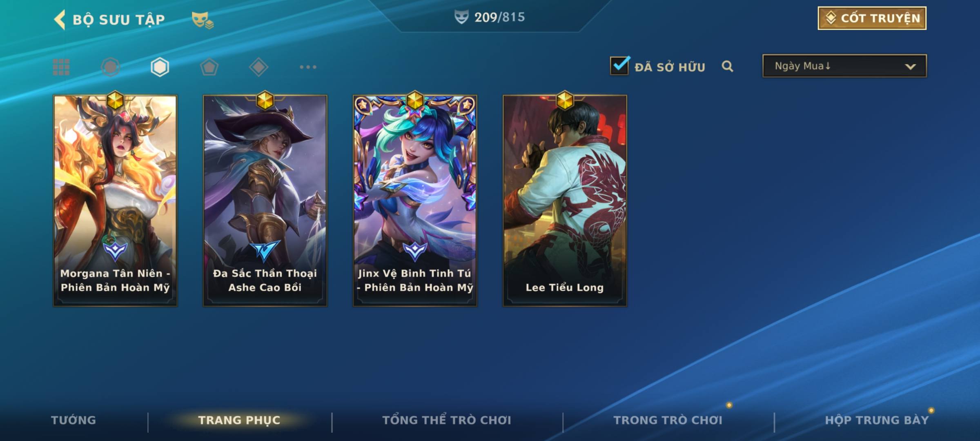The width and height of the screenshot is (980, 441).
Task: Expand the Ngày Mua sort dropdown
Action: pyautogui.click(x=844, y=66)
